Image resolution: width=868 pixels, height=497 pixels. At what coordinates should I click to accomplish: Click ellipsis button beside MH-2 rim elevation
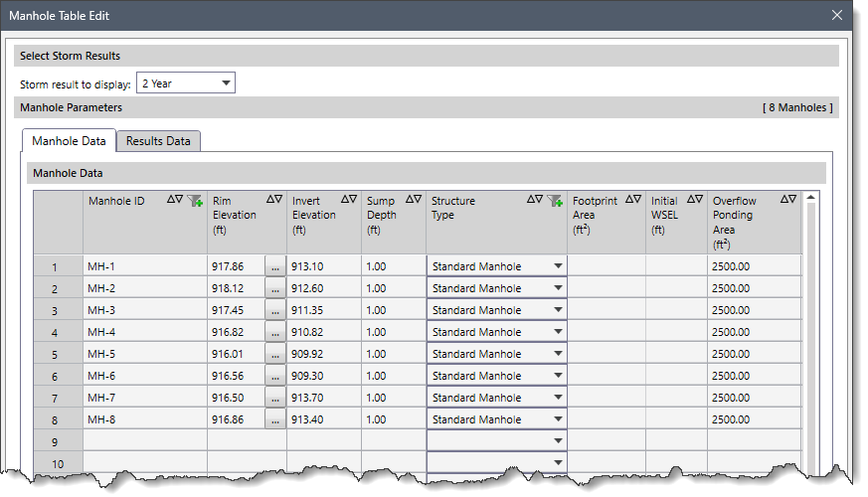[x=274, y=288]
